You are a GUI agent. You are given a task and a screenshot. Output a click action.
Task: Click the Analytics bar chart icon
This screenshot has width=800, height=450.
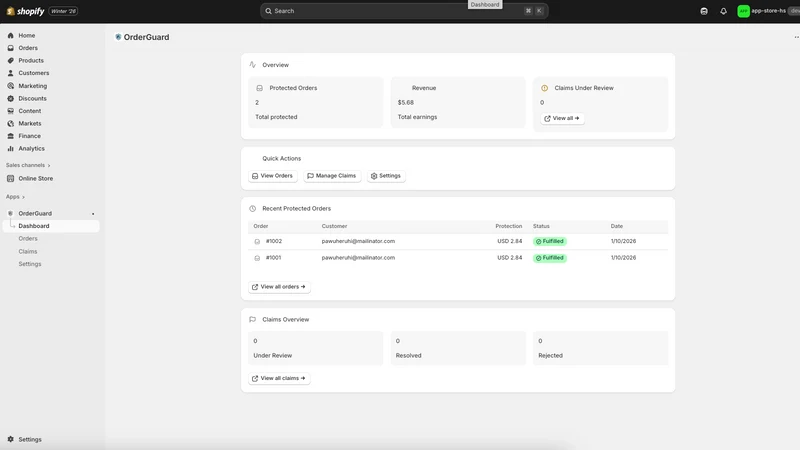(x=11, y=148)
